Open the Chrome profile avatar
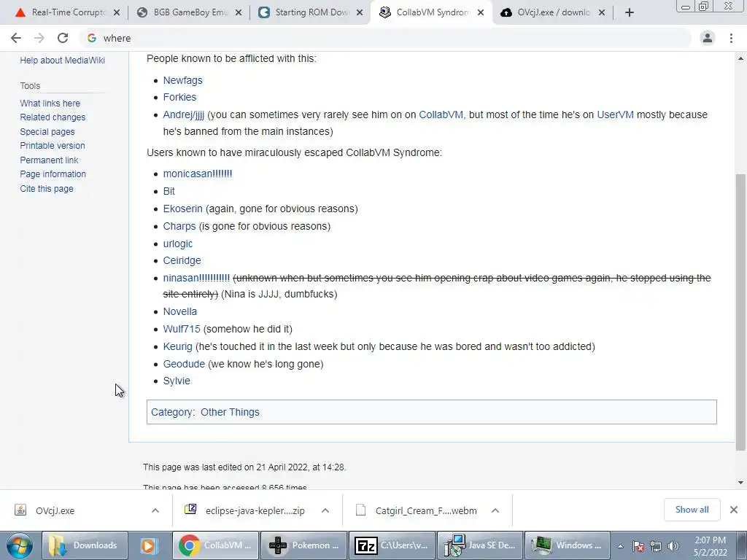The width and height of the screenshot is (747, 560). (708, 38)
